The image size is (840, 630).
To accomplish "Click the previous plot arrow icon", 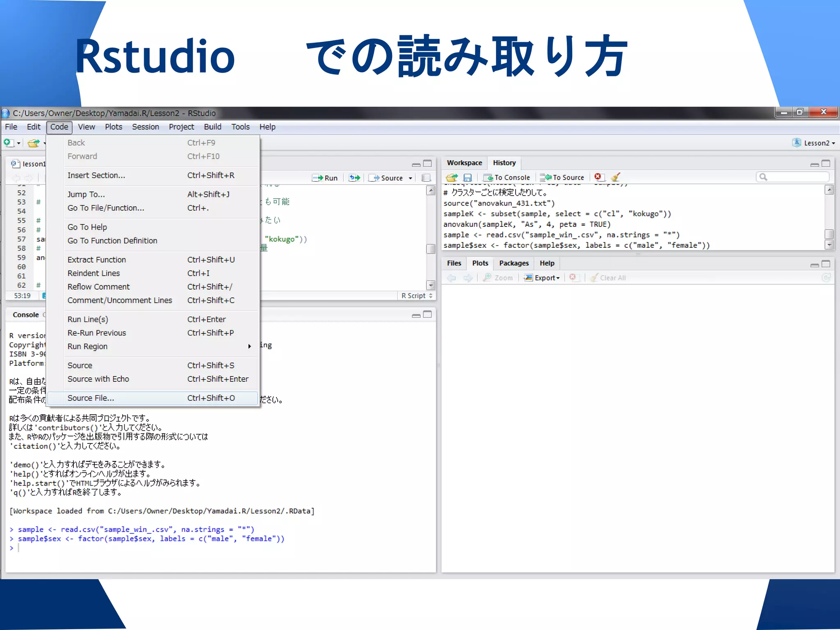I will [x=452, y=278].
